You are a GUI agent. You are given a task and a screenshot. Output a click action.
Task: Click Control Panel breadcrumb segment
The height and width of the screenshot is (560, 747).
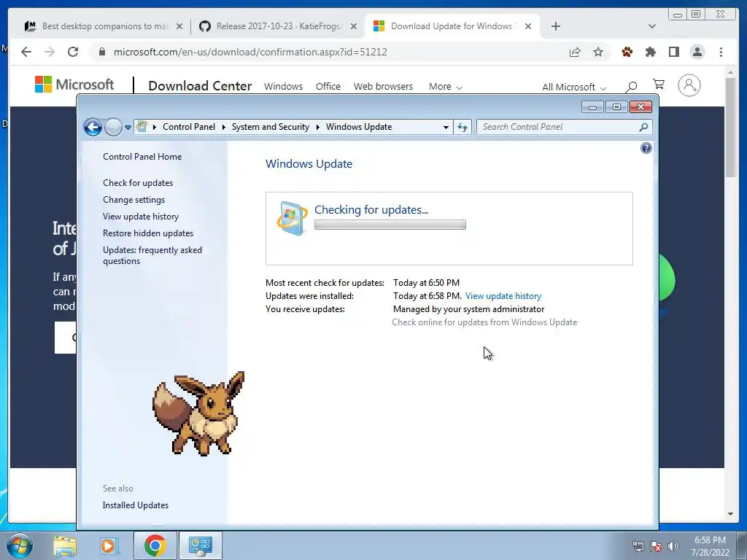pos(189,127)
